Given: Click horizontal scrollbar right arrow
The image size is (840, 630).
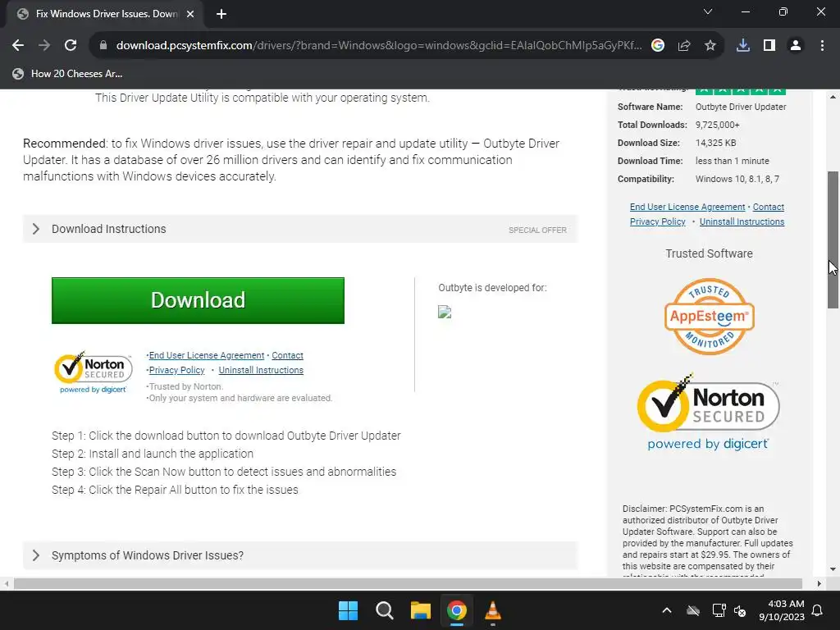Looking at the screenshot, I should click(x=819, y=583).
